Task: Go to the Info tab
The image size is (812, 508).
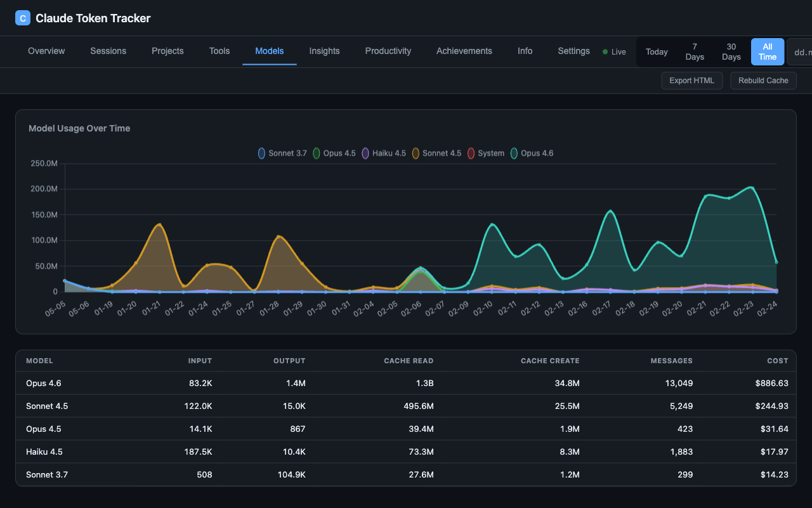Action: (525, 51)
